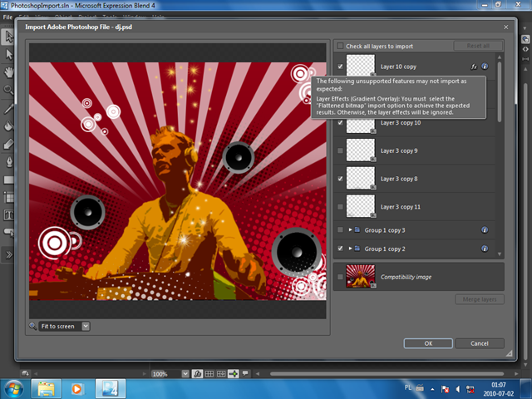Viewport: 532px width, 399px height.
Task: Uncheck Layer 10 copy checkbox
Action: pyautogui.click(x=340, y=66)
